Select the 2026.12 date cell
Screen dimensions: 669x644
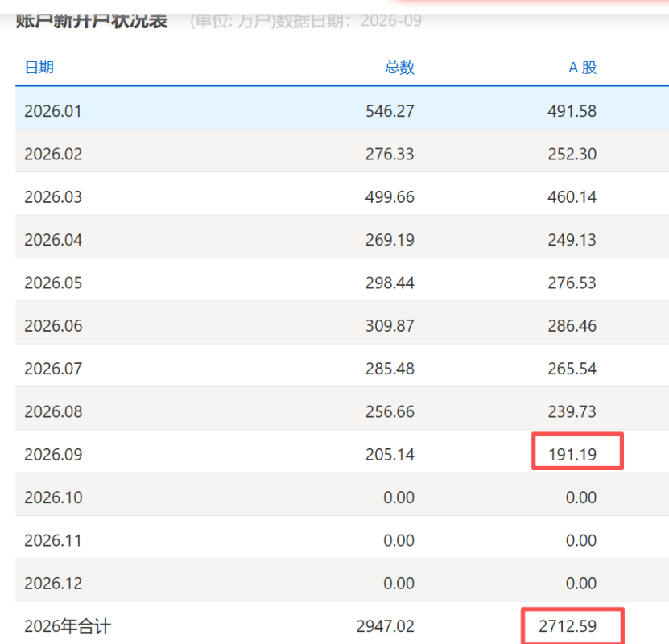[53, 584]
